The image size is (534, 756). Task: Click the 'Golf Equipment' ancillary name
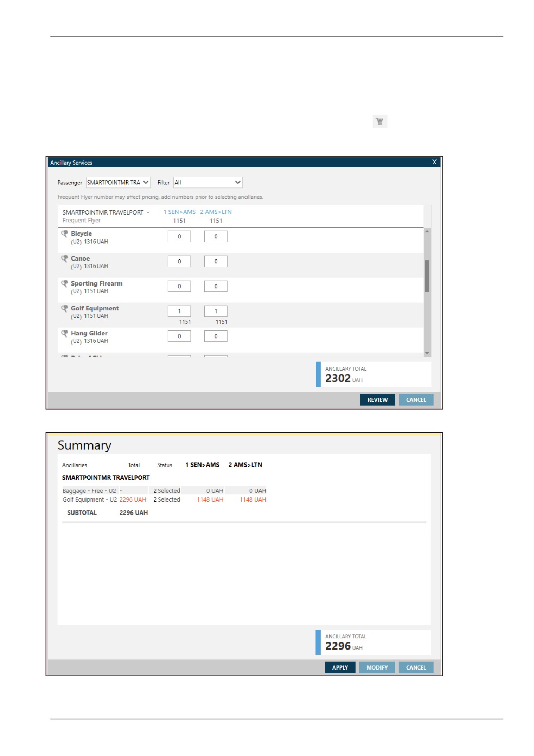pyautogui.click(x=95, y=309)
